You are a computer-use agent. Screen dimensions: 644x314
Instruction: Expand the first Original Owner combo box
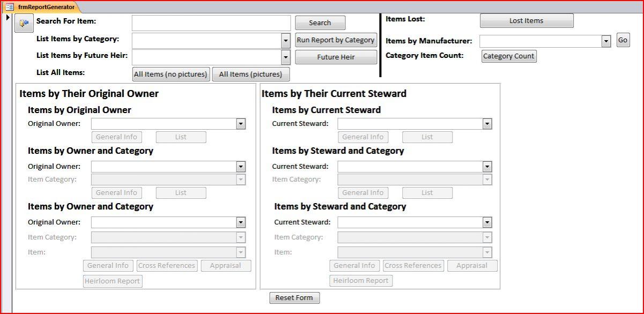241,124
